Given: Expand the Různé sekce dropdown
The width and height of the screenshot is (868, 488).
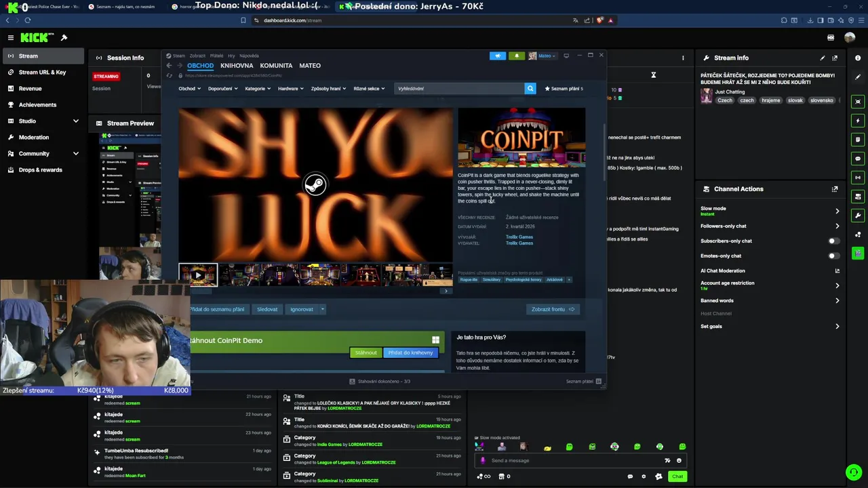Looking at the screenshot, I should pos(369,89).
